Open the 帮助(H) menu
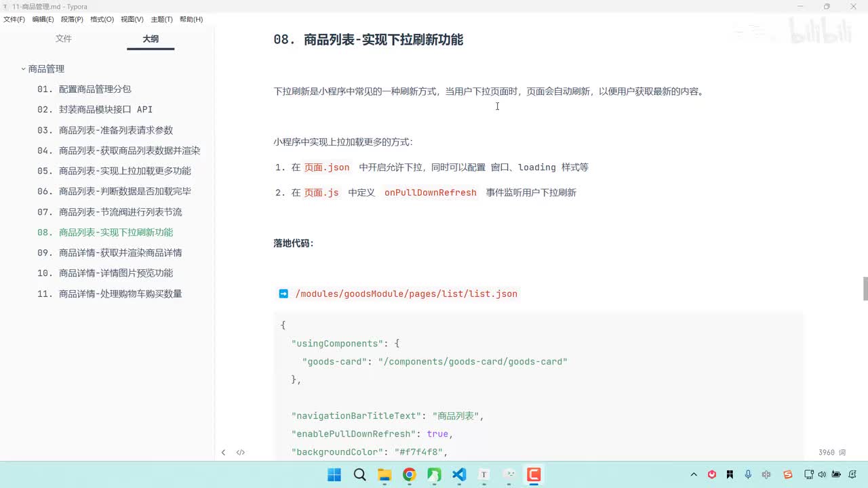 [191, 19]
